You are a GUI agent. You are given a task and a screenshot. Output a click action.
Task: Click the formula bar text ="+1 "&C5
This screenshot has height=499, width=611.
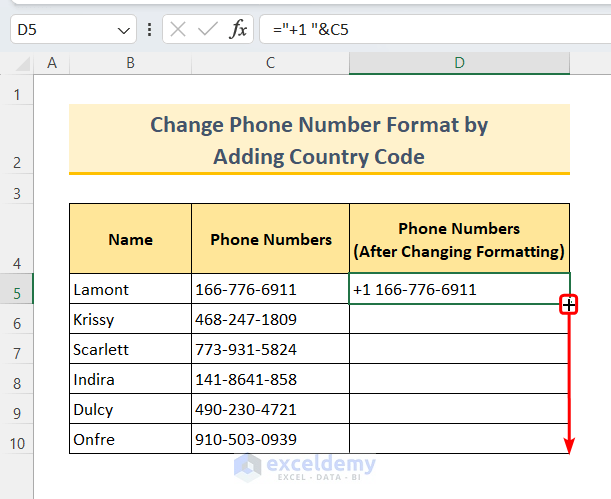click(311, 30)
